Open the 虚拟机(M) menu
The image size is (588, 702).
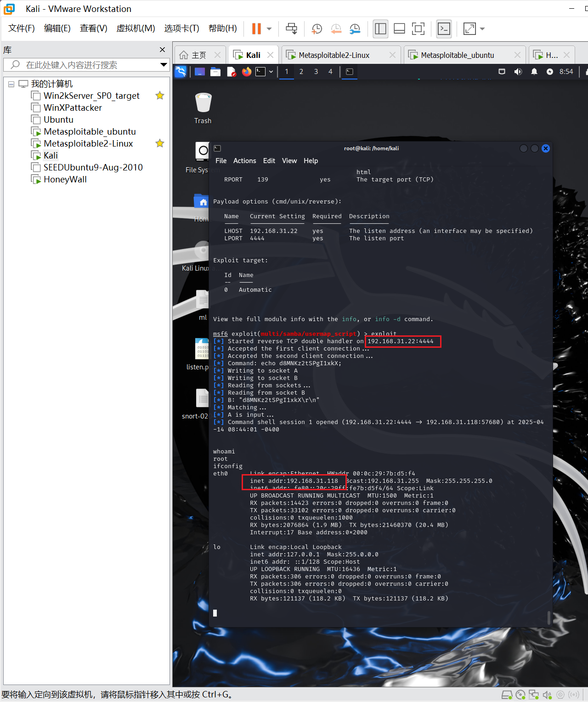pos(136,28)
